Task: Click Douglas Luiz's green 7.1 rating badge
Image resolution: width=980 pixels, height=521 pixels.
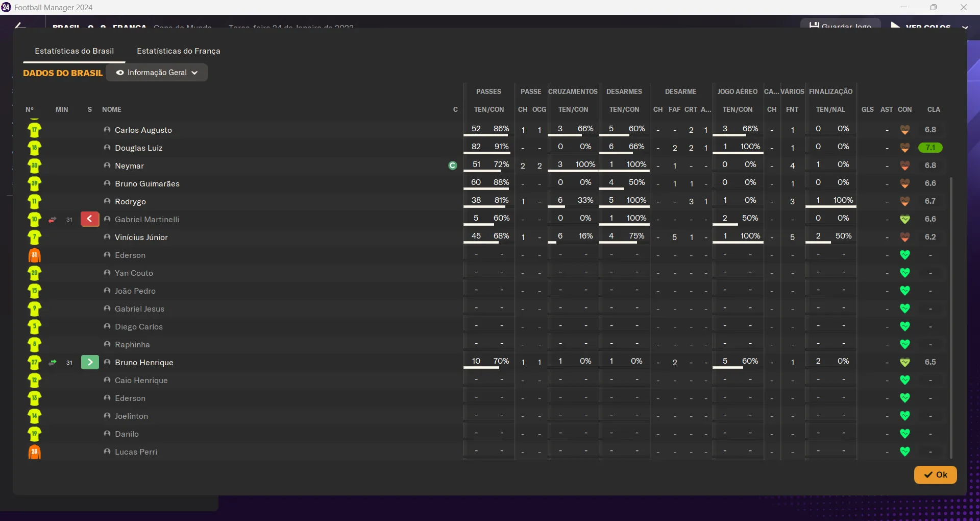Action: [x=930, y=148]
